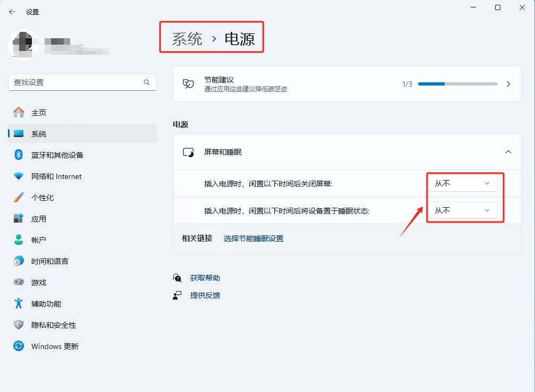535x392 pixels.
Task: Open 隐私和安全性 via the shield icon
Action: pyautogui.click(x=16, y=325)
